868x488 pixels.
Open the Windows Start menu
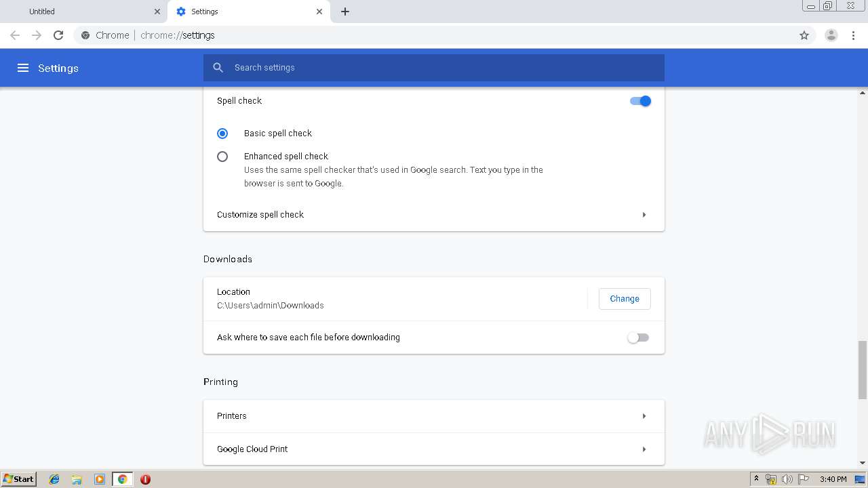click(18, 479)
